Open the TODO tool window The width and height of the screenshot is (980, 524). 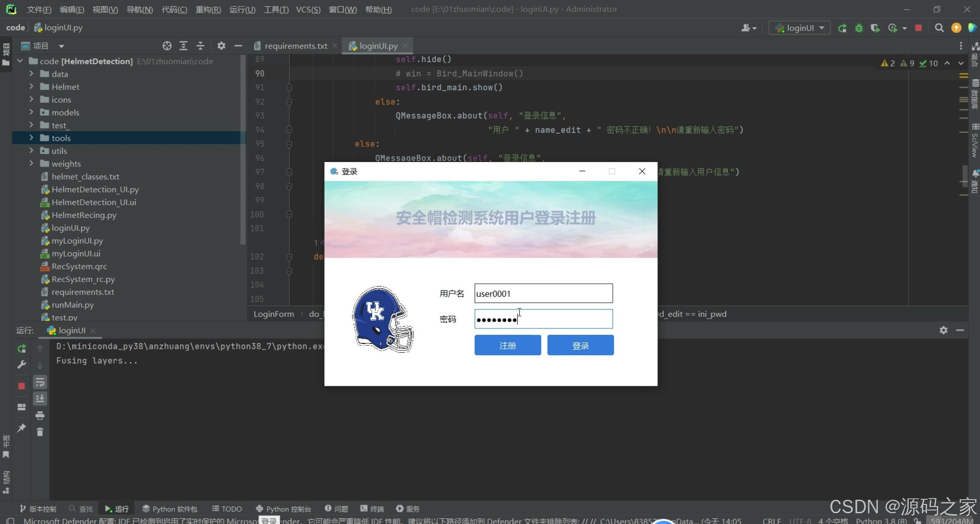pyautogui.click(x=227, y=508)
